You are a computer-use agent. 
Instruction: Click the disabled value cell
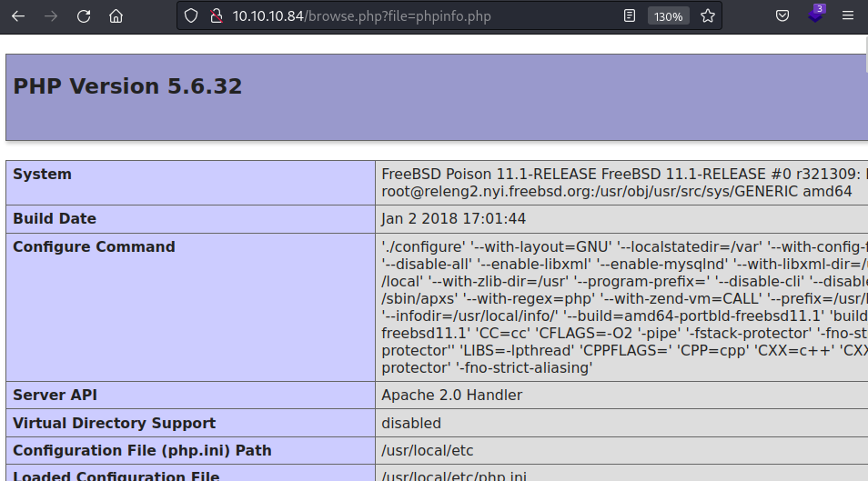tap(411, 424)
